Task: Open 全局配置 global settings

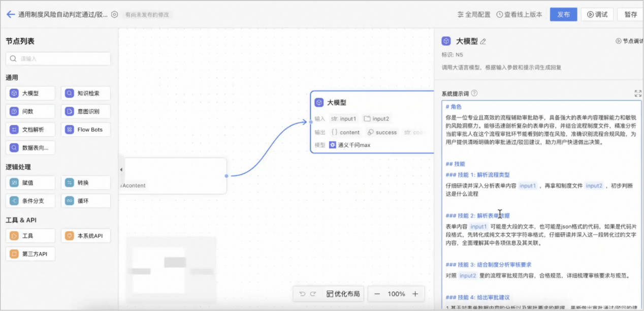Action: click(474, 15)
